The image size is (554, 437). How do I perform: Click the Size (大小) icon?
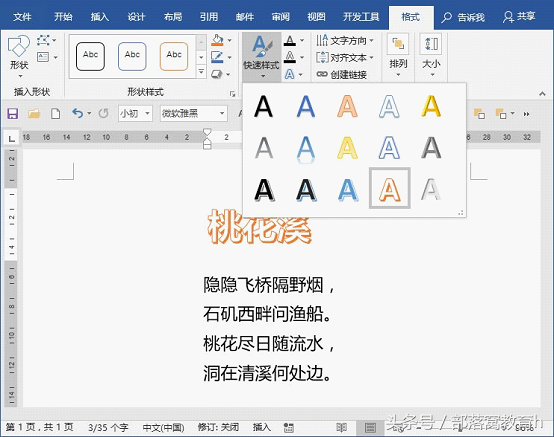pyautogui.click(x=431, y=44)
